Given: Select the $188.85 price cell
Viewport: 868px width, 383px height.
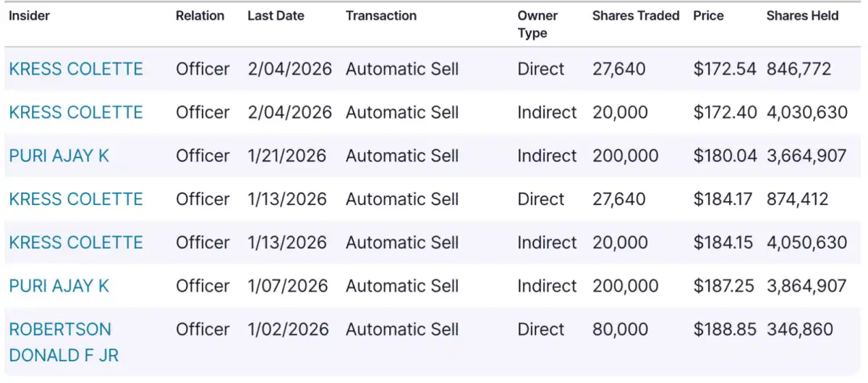Looking at the screenshot, I should pos(725,330).
